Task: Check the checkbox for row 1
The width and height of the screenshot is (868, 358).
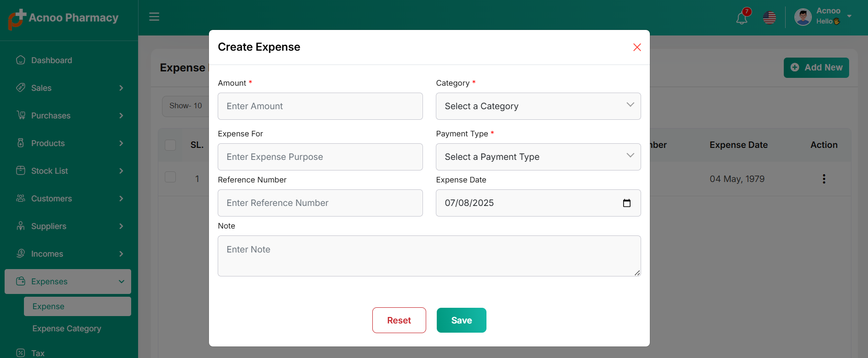Action: [170, 177]
